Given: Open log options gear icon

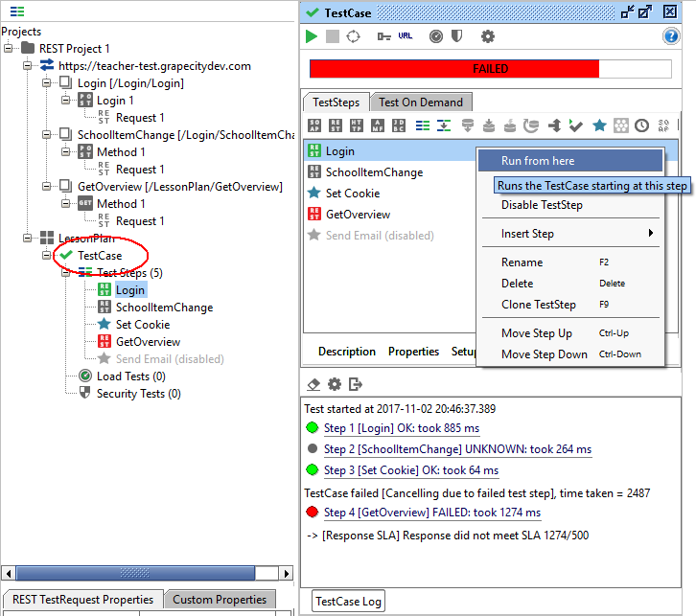Looking at the screenshot, I should tap(335, 384).
